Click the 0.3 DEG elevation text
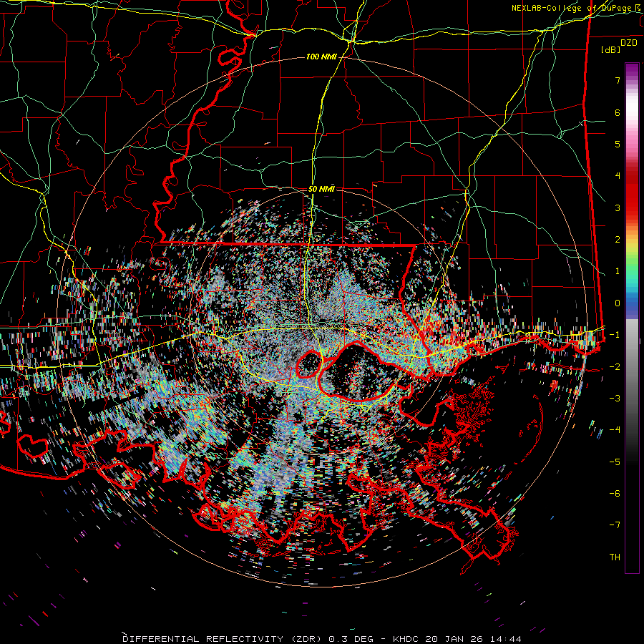 (351, 639)
